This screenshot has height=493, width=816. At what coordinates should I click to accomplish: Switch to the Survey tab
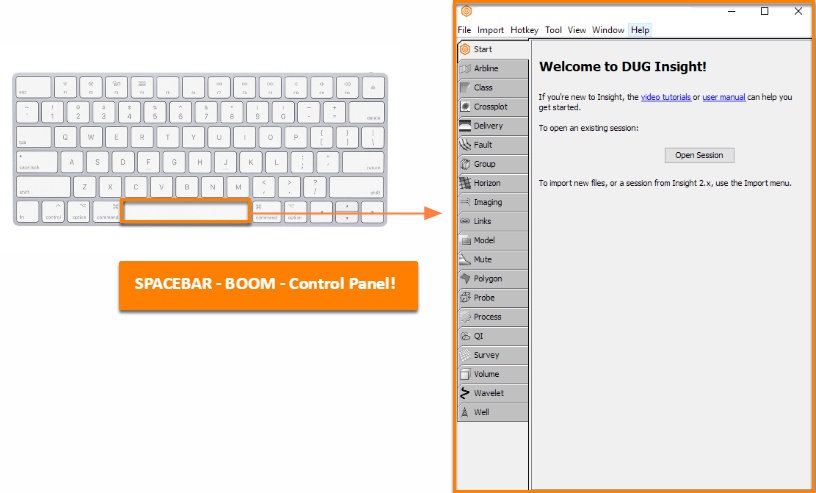tap(493, 355)
